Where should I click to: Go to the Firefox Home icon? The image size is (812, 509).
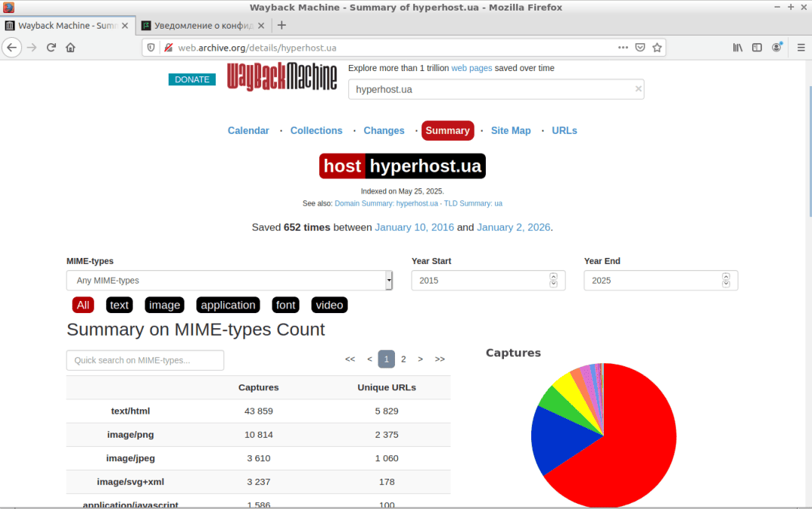(x=70, y=47)
